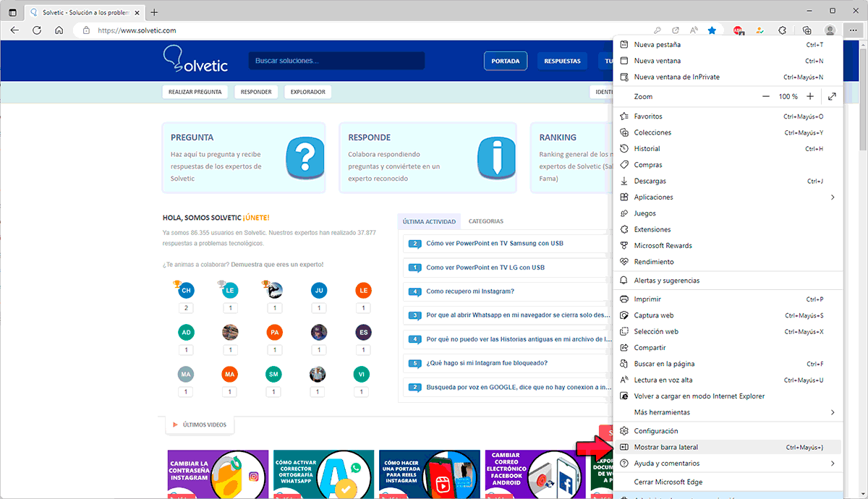The width and height of the screenshot is (868, 499).
Task: Open Colecciones from the menu
Action: [x=728, y=133]
